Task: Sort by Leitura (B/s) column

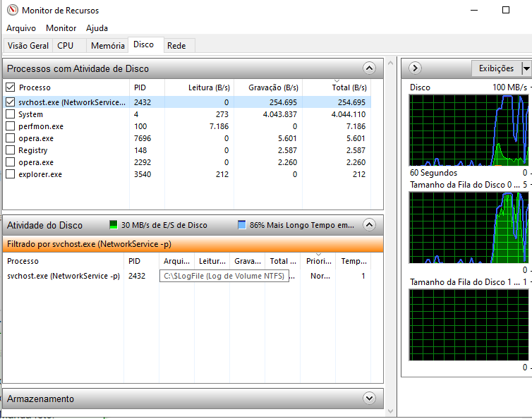Action: tap(199, 87)
